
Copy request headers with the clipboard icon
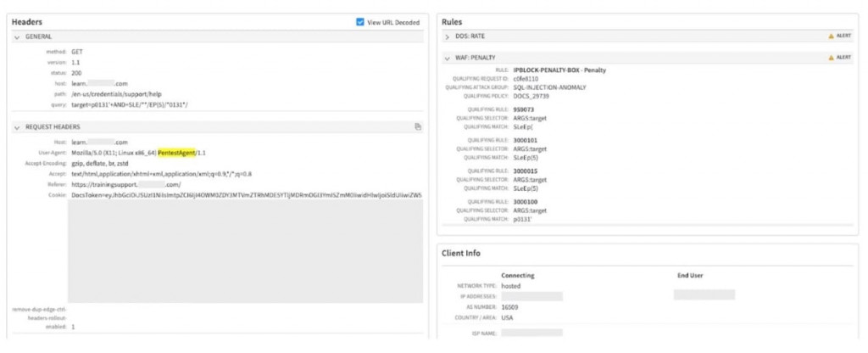418,127
